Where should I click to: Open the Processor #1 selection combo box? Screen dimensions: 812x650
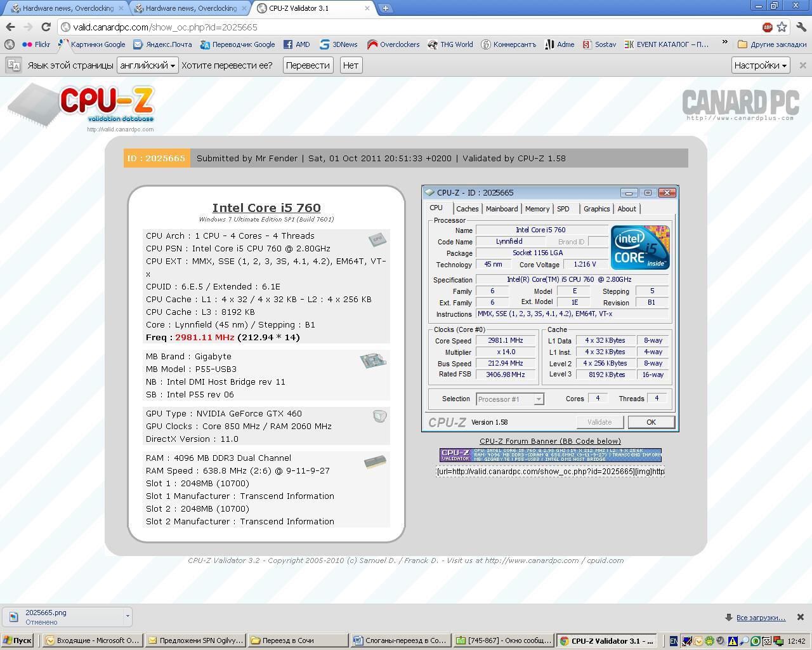click(x=509, y=399)
